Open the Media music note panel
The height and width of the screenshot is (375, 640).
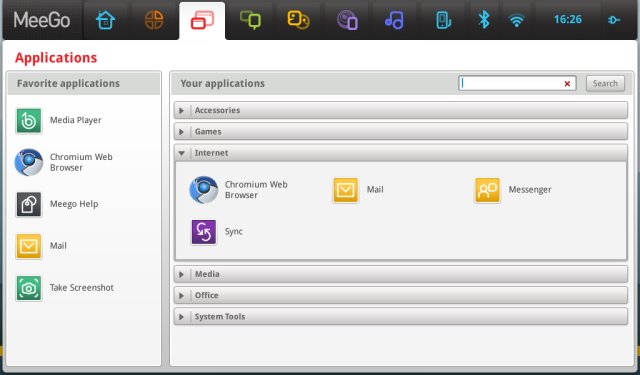point(394,20)
